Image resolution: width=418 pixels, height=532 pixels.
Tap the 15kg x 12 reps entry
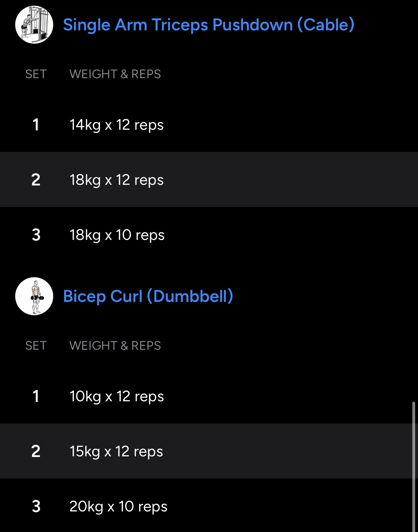click(x=116, y=451)
